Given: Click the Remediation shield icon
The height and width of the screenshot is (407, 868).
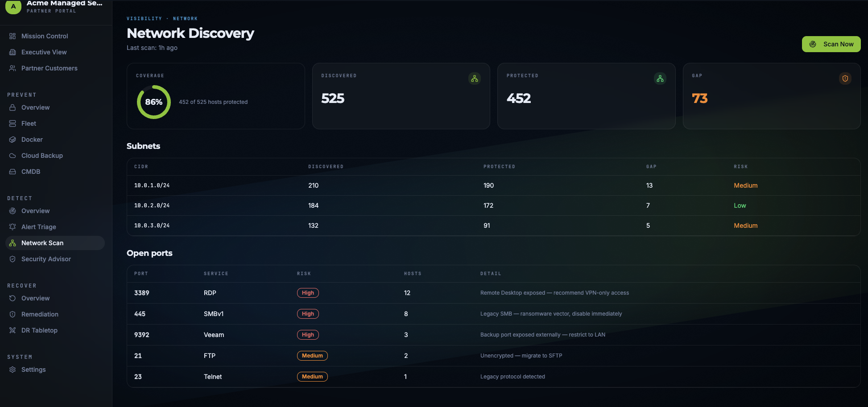Looking at the screenshot, I should tap(12, 314).
